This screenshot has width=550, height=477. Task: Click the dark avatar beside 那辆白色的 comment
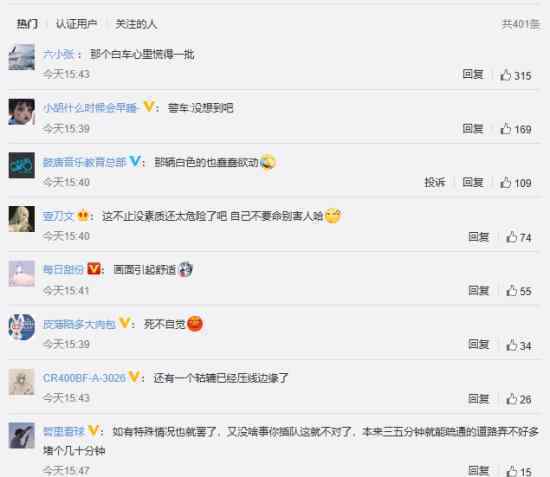click(22, 165)
